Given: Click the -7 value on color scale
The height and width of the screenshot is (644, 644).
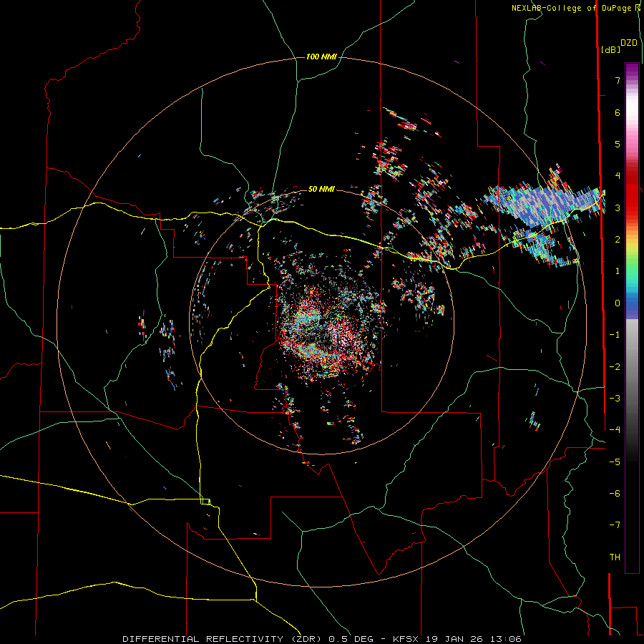Looking at the screenshot, I should (615, 525).
